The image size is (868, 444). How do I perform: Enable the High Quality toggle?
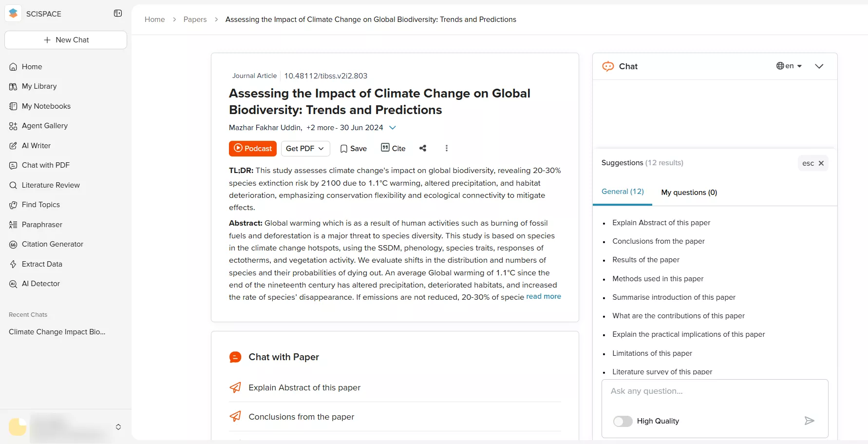click(623, 421)
